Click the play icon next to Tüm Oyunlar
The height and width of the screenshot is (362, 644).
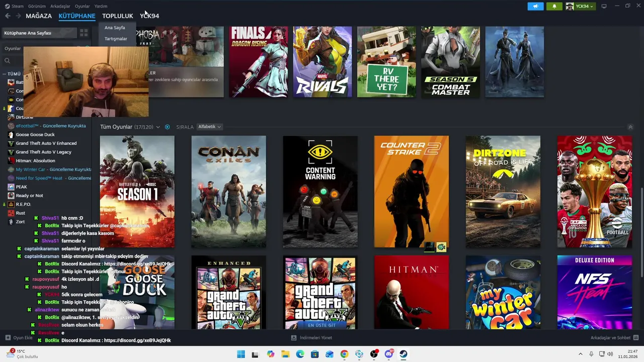click(167, 127)
